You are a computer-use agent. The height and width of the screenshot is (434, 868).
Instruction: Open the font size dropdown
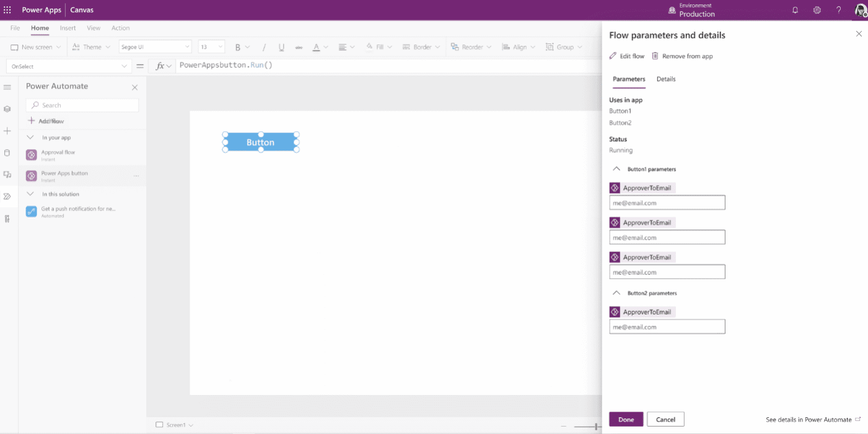(211, 47)
